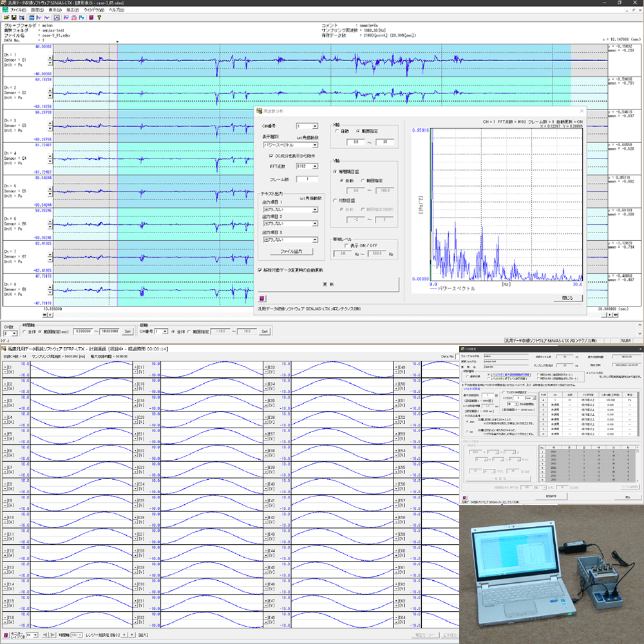
Task: Open the ウィンドウ(W) menu
Action: coord(94,10)
